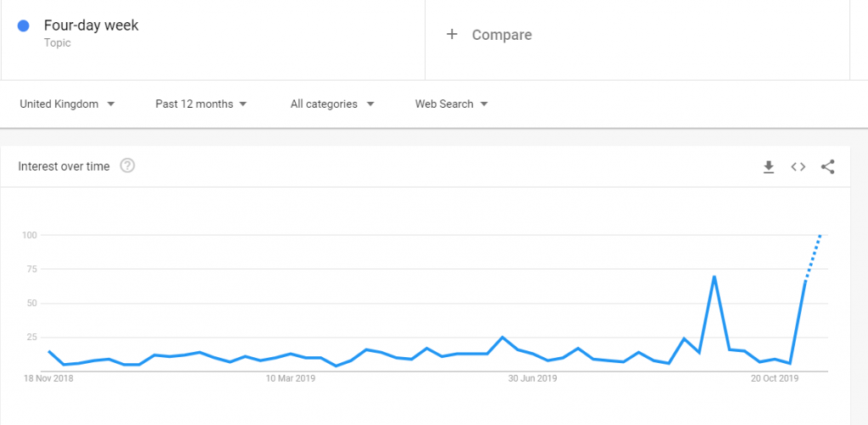Screen dimensions: 868x425
Task: Open the embed code icon
Action: [798, 167]
